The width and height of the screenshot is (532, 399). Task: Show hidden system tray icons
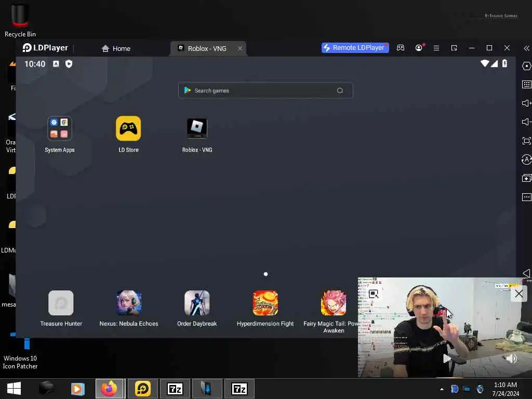pyautogui.click(x=442, y=389)
